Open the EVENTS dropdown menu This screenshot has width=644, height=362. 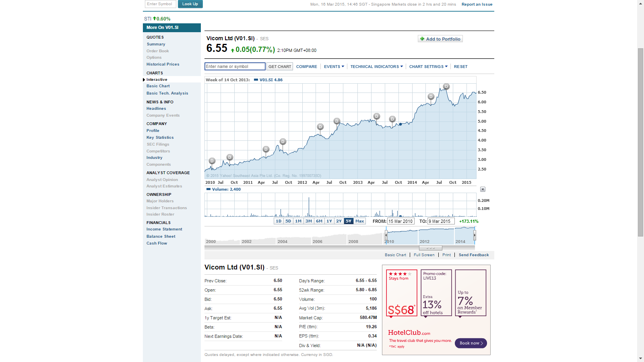point(334,67)
